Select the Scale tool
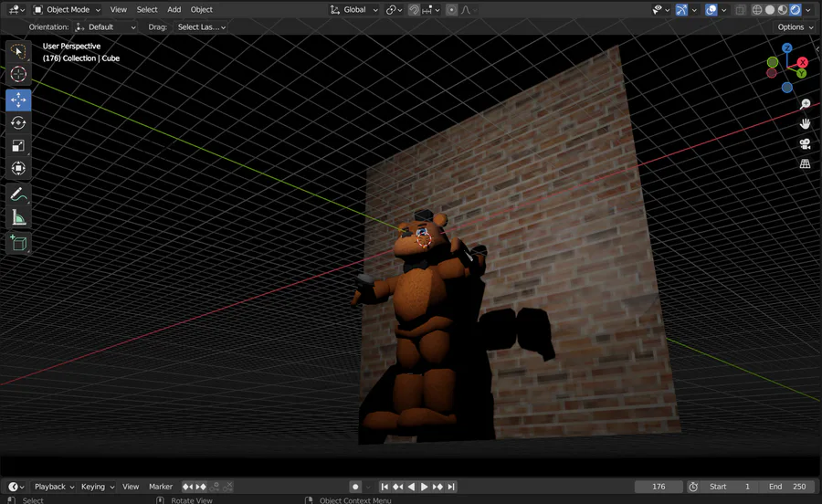The image size is (822, 504). coord(18,146)
